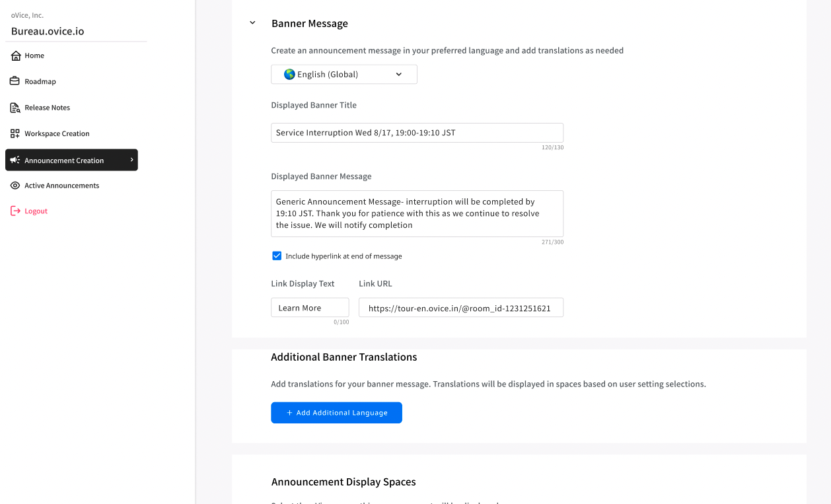
Task: Click the Link URL input field
Action: click(x=460, y=308)
